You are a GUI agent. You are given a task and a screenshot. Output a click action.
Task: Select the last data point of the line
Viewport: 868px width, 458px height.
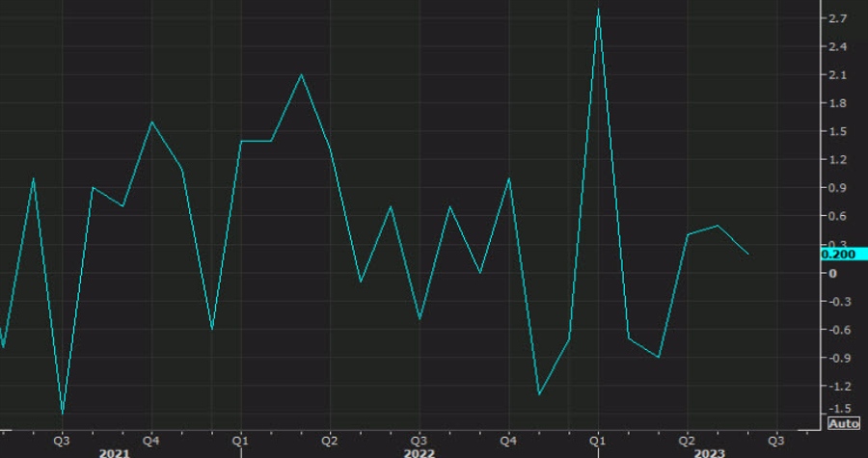[x=748, y=255]
